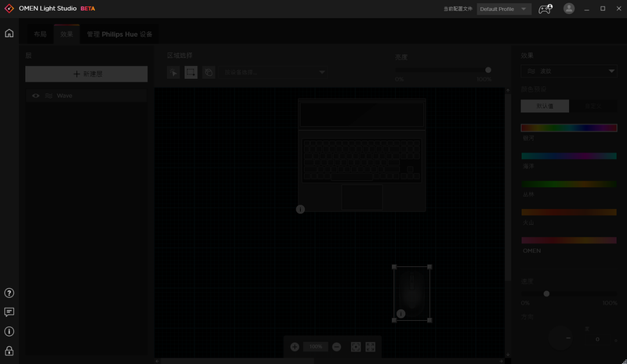The height and width of the screenshot is (364, 627).
Task: Zoom in with the plus icon
Action: tap(295, 347)
